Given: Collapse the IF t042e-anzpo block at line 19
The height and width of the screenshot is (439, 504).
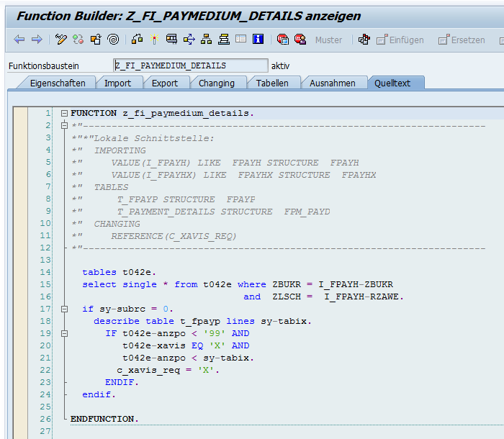Looking at the screenshot, I should pos(65,334).
